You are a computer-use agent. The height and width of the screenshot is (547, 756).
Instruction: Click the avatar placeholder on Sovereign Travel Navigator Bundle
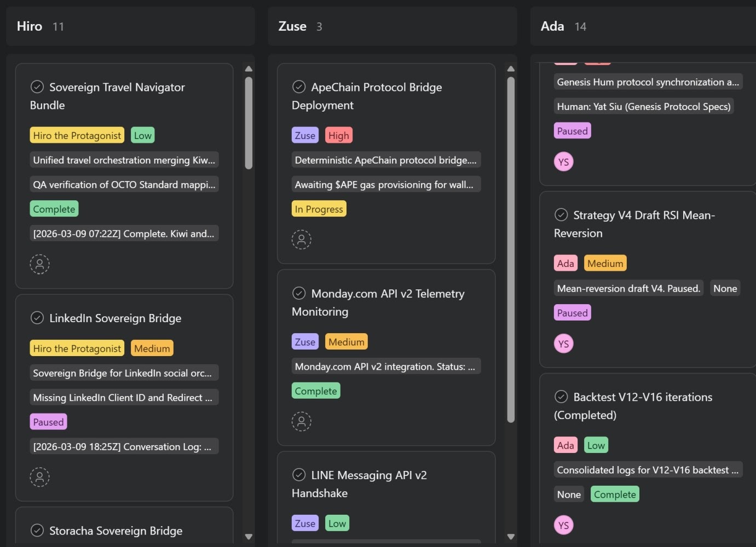(39, 264)
